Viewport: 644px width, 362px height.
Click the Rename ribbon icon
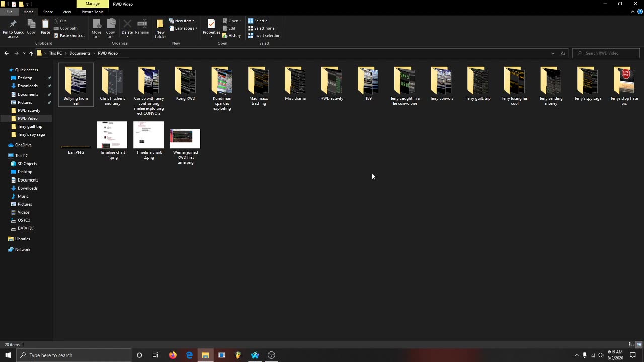[142, 27]
